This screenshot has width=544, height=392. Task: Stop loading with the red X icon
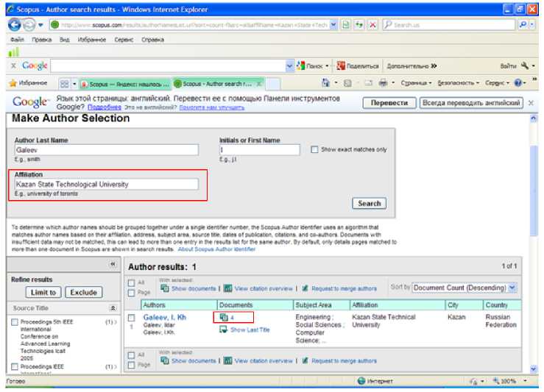(372, 25)
